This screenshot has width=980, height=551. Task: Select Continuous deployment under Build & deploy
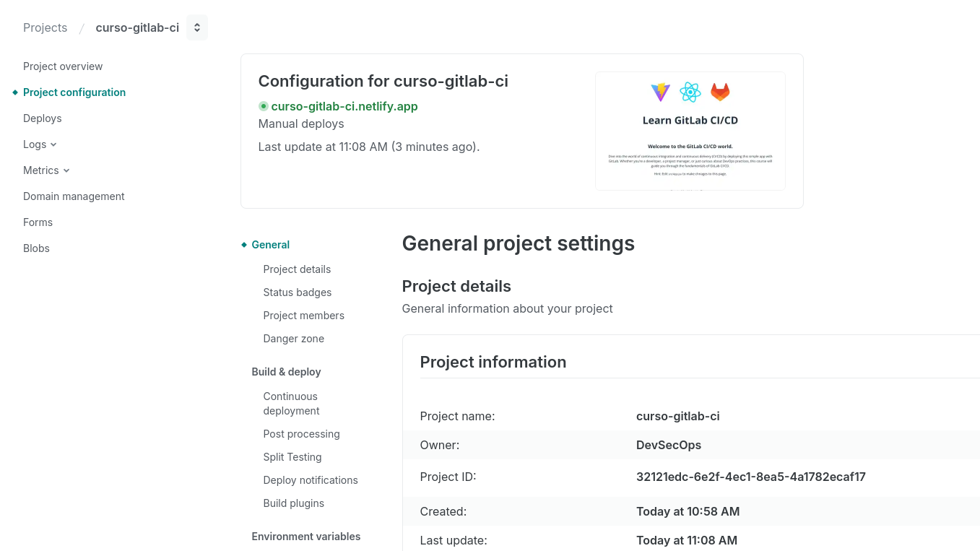pos(290,404)
